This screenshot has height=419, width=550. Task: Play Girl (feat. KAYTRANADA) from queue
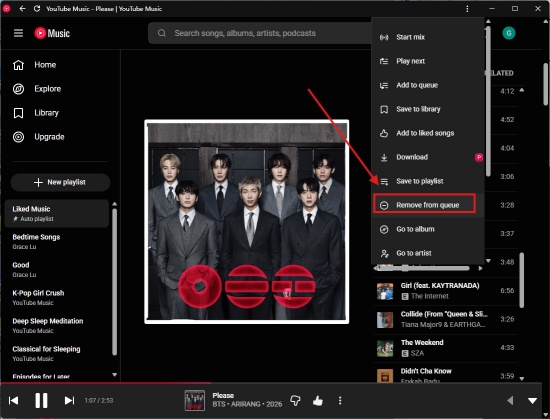pos(445,291)
